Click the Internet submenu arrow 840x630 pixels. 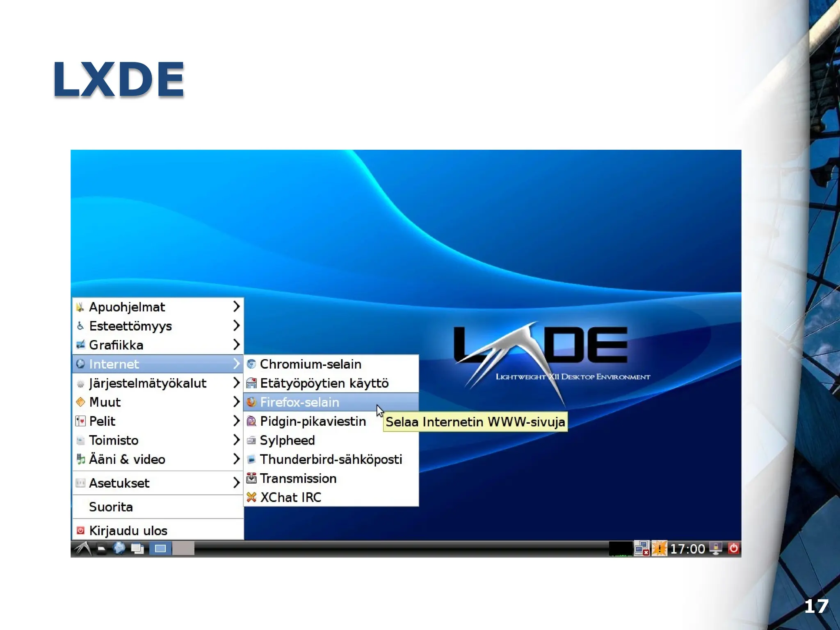(x=236, y=363)
